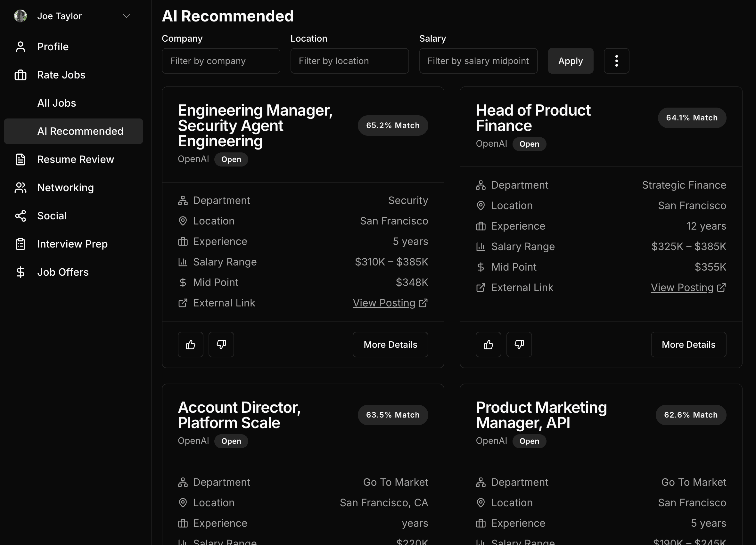756x545 pixels.
Task: Focus the Filter by company field
Action: click(x=221, y=61)
